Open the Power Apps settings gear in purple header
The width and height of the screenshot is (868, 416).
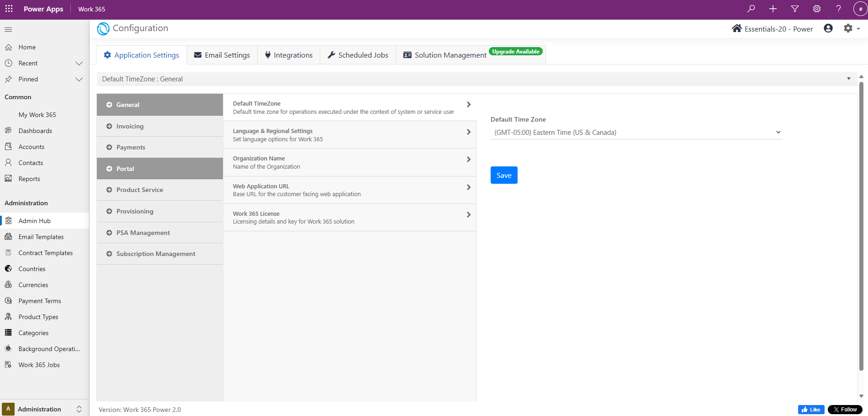tap(817, 9)
